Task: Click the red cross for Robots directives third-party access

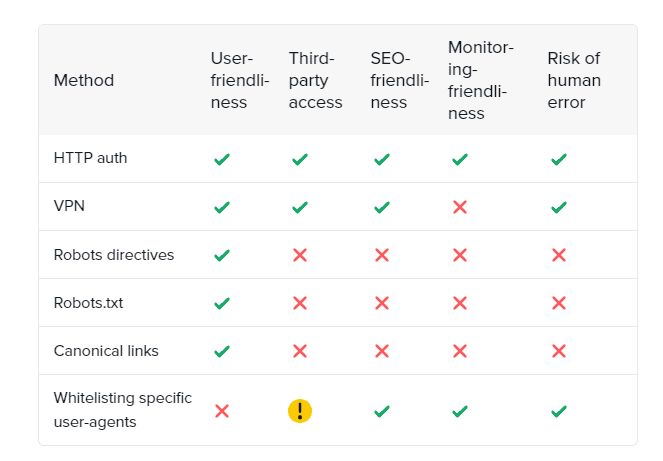Action: pyautogui.click(x=300, y=255)
